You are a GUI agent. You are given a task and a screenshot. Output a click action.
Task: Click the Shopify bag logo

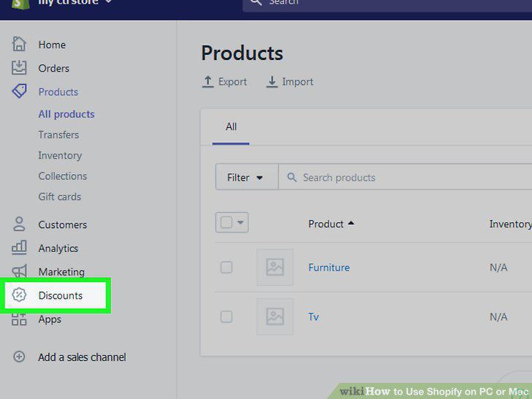click(20, 4)
